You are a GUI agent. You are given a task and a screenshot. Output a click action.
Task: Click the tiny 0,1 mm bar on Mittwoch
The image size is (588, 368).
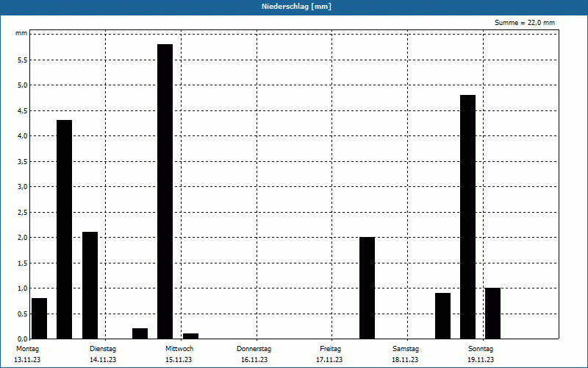coord(190,336)
